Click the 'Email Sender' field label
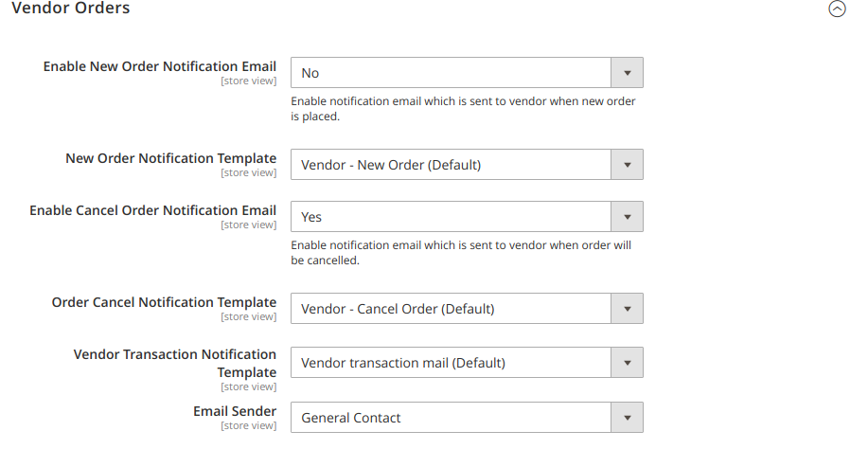This screenshot has width=868, height=449. (235, 411)
